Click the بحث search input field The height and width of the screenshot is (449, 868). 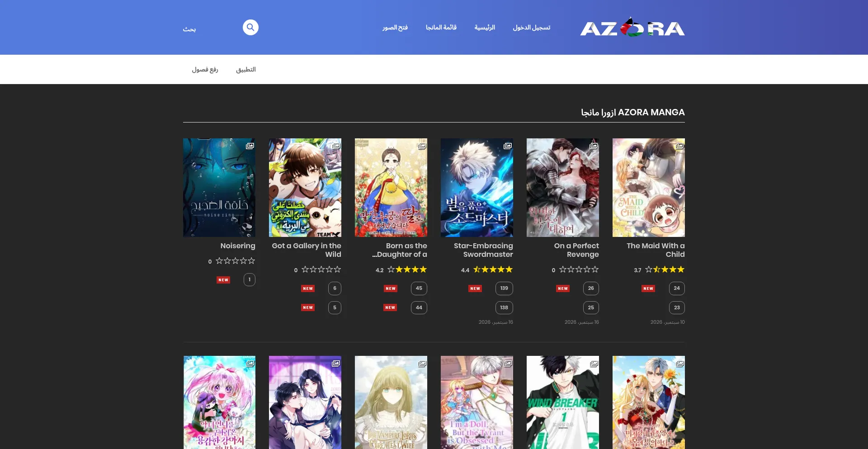(210, 29)
